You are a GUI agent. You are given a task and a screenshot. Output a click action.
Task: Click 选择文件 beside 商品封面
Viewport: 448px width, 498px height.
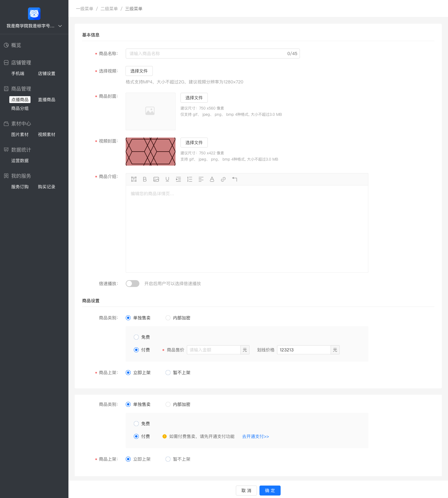click(194, 98)
